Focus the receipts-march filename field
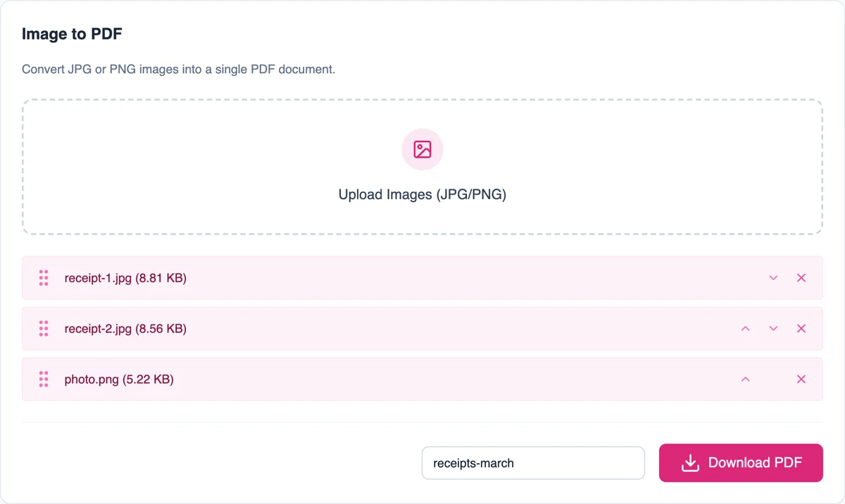The width and height of the screenshot is (845, 504). (x=533, y=463)
